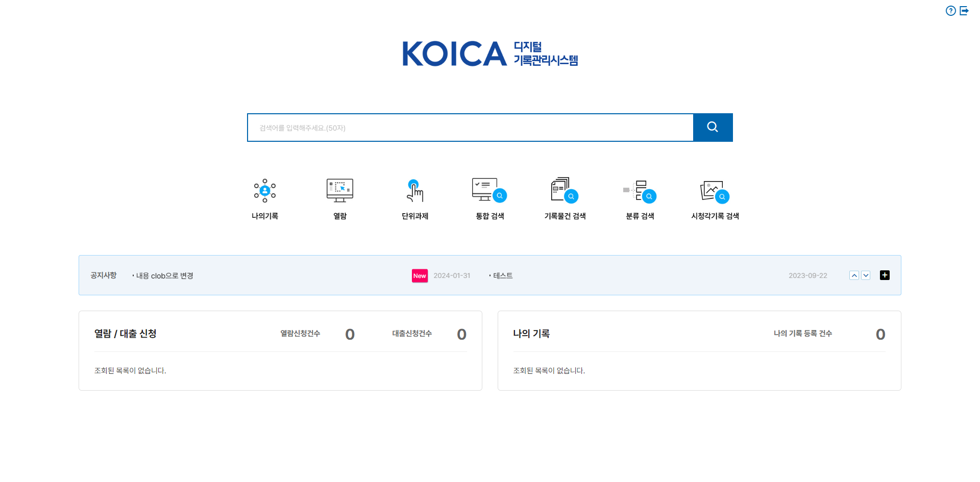Click the KOICA logo
Image resolution: width=980 pixels, height=482 pixels.
[x=454, y=54]
